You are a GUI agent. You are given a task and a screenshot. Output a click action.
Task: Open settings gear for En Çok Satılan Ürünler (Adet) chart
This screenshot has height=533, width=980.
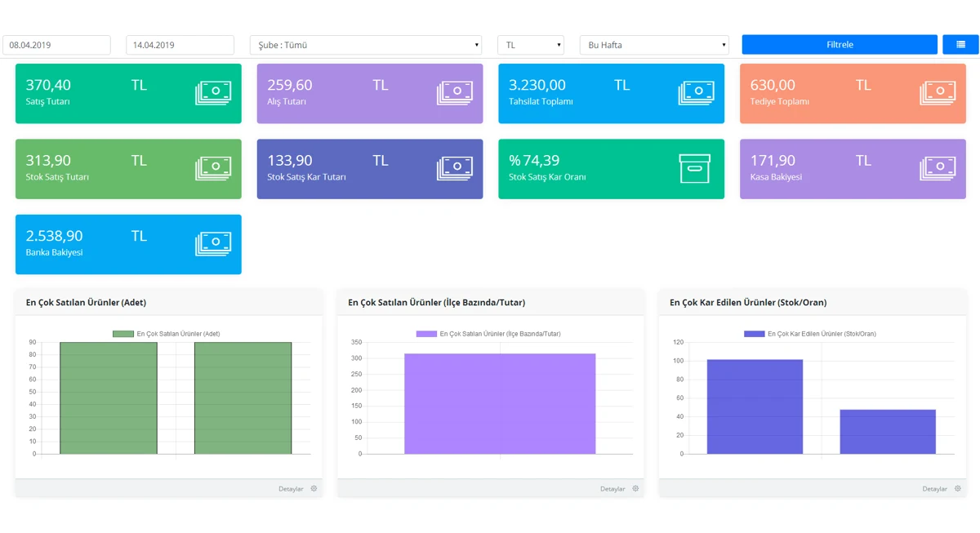(x=314, y=489)
